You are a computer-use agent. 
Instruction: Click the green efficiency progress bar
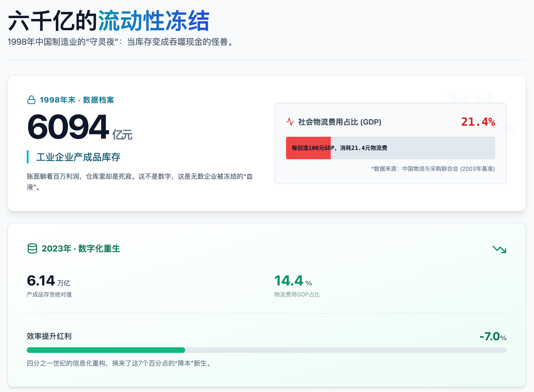point(106,350)
